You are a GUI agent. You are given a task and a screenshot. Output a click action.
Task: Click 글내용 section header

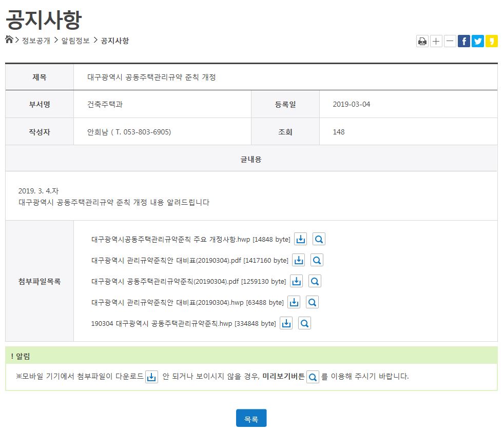pos(251,159)
